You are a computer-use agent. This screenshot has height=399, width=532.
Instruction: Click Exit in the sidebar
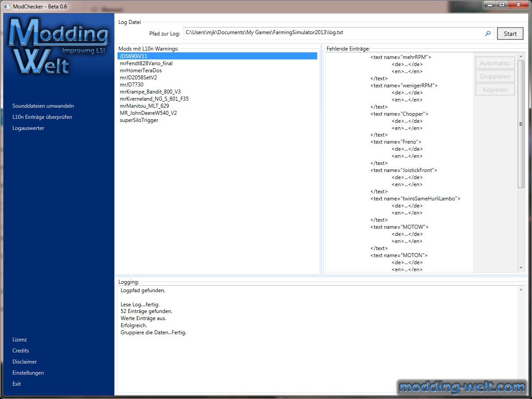(16, 384)
